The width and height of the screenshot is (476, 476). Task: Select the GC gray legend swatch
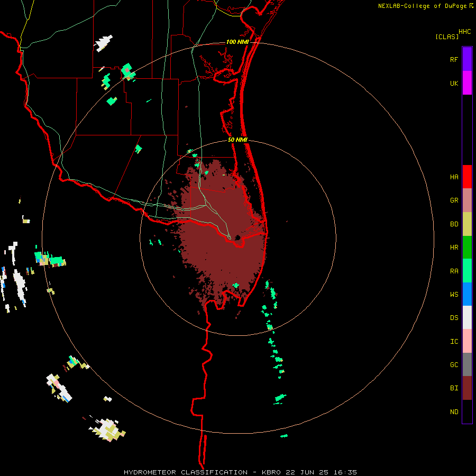[467, 364]
